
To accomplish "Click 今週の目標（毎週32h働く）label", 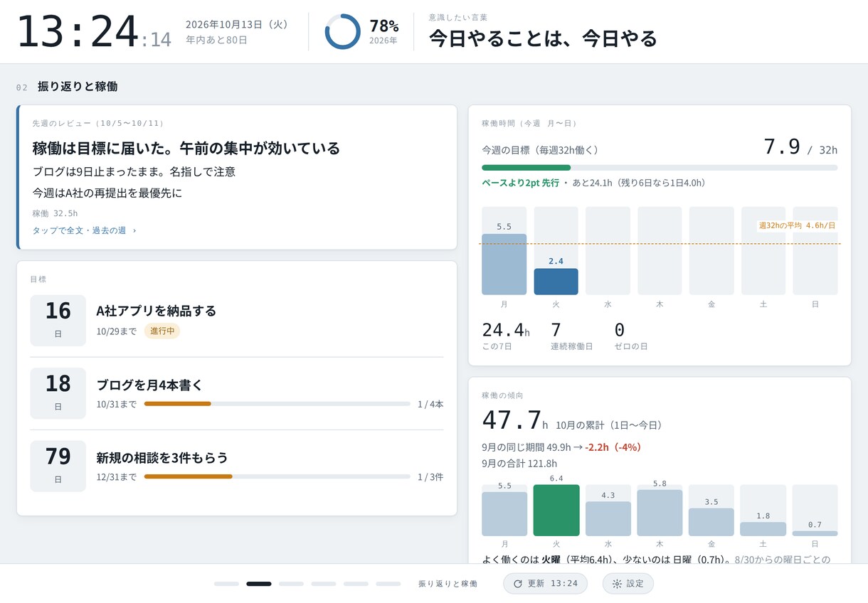I will [x=540, y=150].
